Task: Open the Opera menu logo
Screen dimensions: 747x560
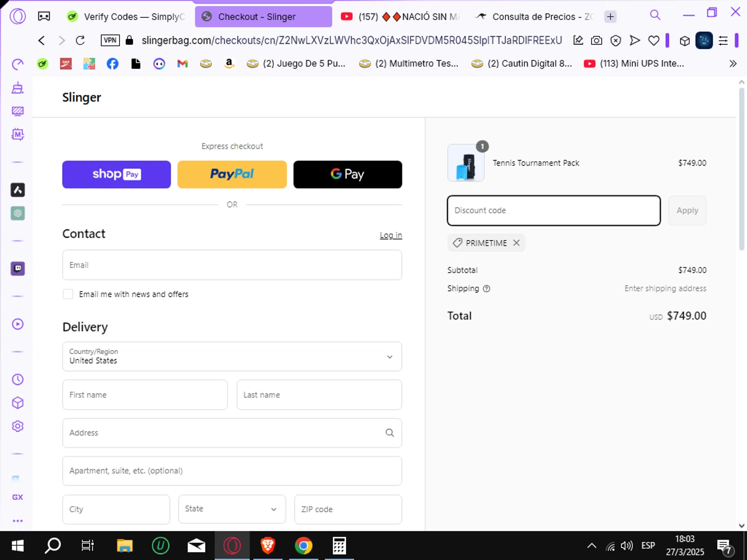Action: (17, 16)
